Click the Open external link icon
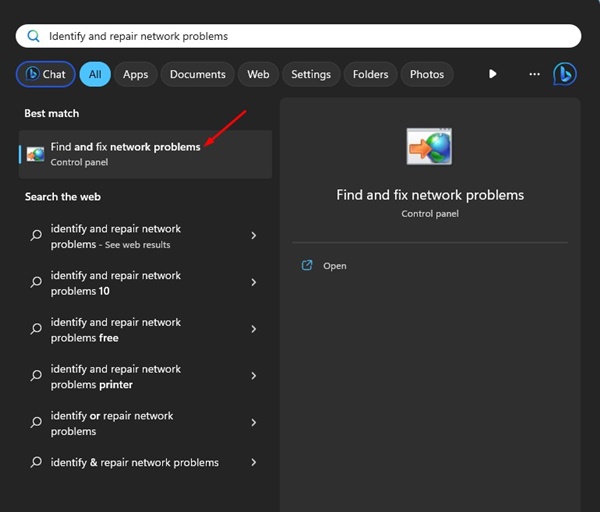 307,266
